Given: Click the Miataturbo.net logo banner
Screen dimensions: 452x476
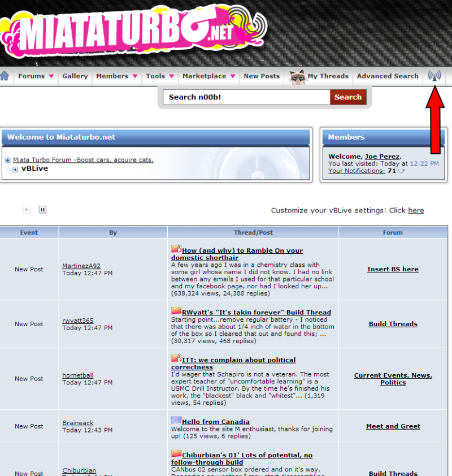Looking at the screenshot, I should [x=133, y=31].
